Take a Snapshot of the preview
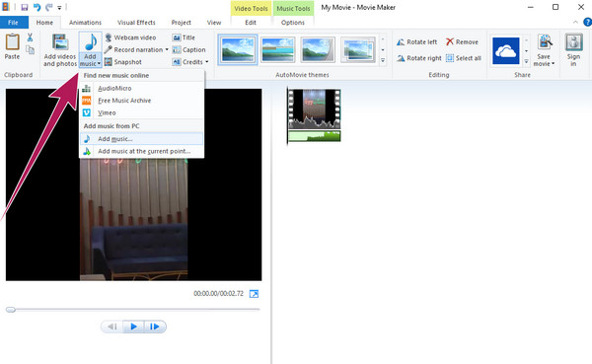 123,61
